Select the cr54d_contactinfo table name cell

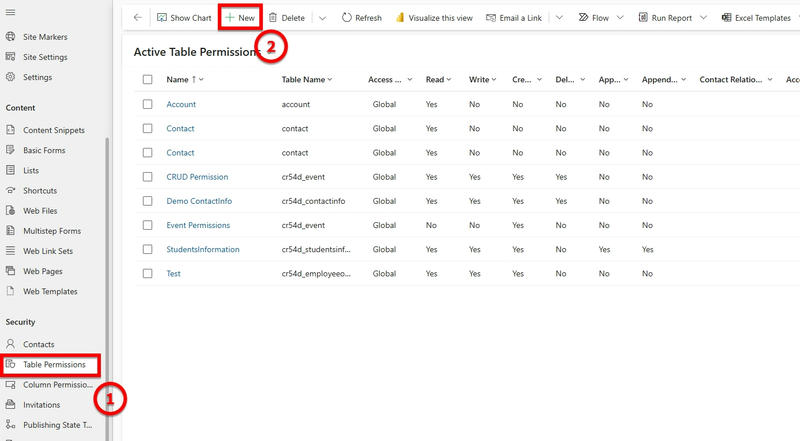[313, 201]
